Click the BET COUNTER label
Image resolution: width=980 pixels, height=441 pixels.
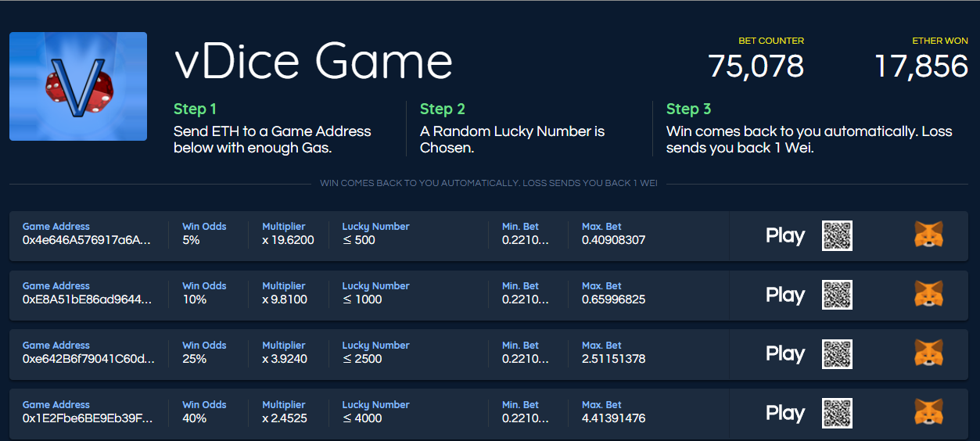[771, 41]
